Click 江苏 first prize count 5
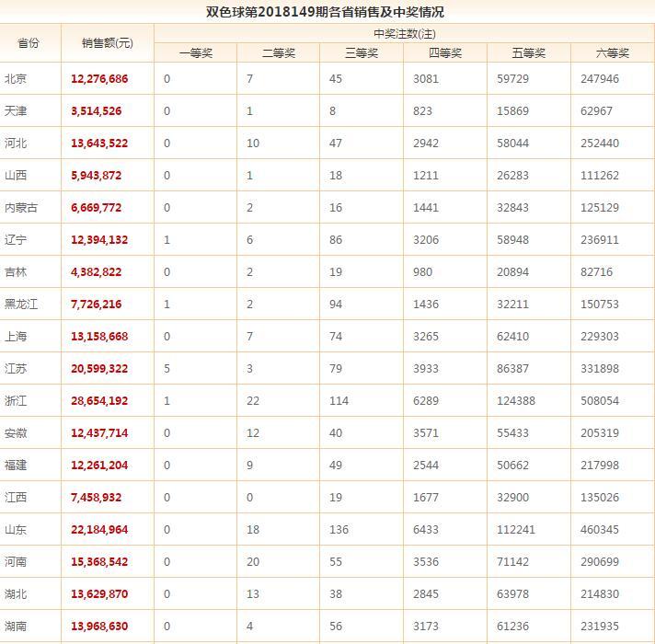 point(167,368)
